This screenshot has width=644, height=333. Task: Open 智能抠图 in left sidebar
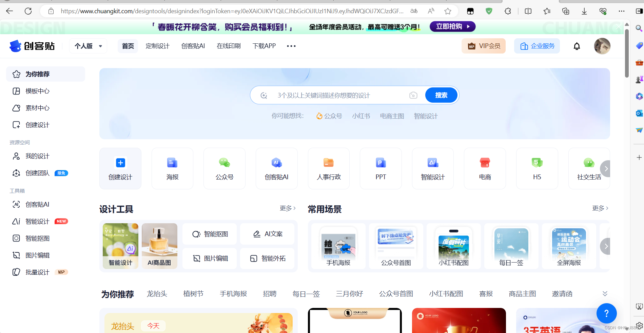click(45, 238)
